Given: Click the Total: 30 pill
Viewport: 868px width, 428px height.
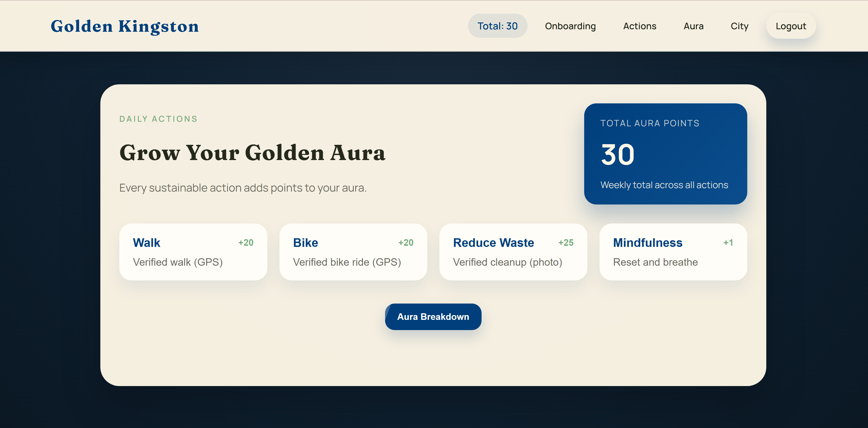Looking at the screenshot, I should tap(497, 26).
